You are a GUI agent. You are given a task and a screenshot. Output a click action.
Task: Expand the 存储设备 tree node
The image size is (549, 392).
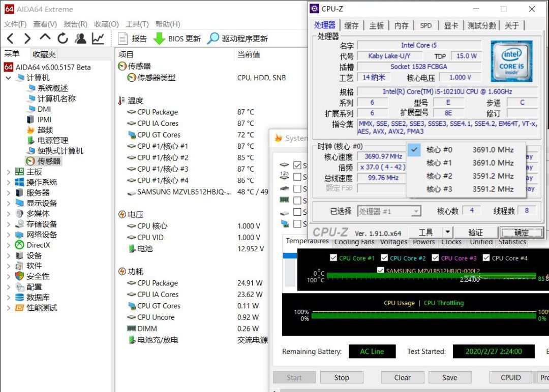click(x=9, y=224)
